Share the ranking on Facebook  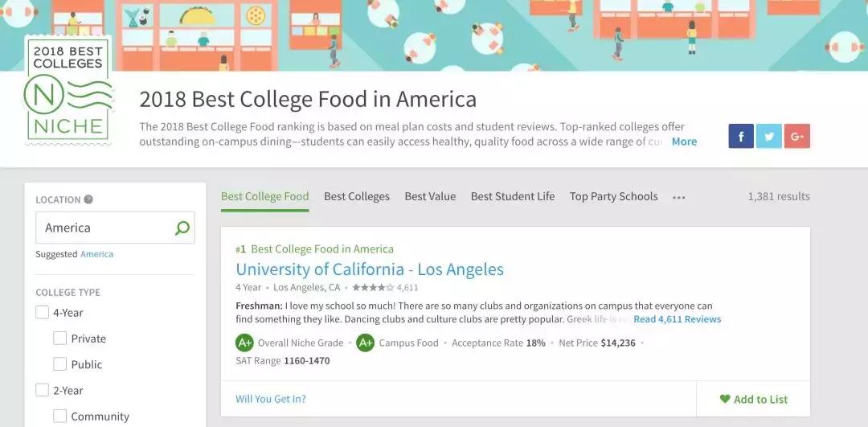[741, 137]
